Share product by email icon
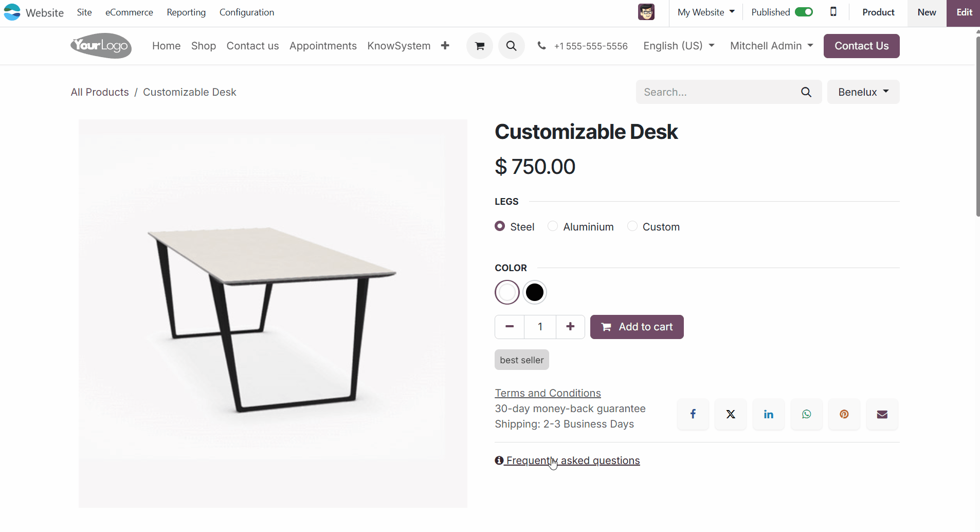This screenshot has height=532, width=980. click(882, 414)
